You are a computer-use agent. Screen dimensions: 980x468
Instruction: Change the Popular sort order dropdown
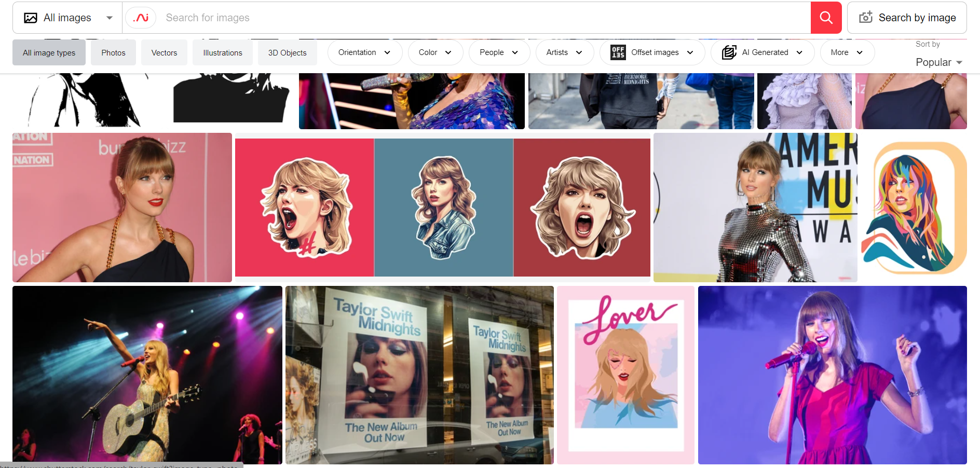click(939, 62)
